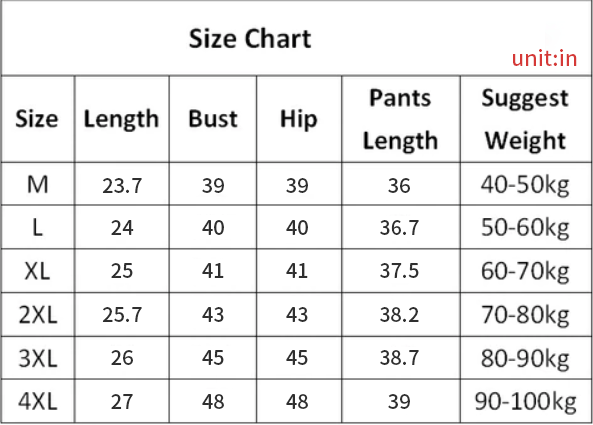Click the 40-50kg weight cell
Screen dimensions: 593x425
click(525, 186)
